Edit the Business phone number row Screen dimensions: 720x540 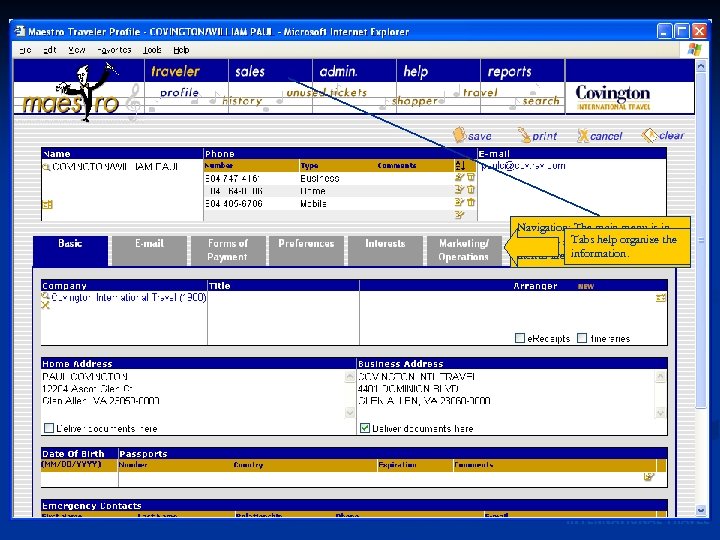coord(459,177)
